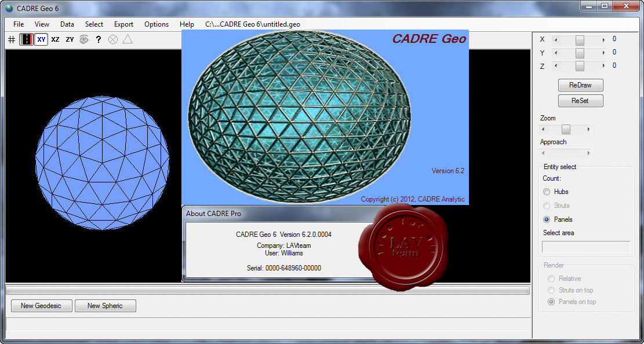Switch to the XY plane view

pyautogui.click(x=41, y=39)
